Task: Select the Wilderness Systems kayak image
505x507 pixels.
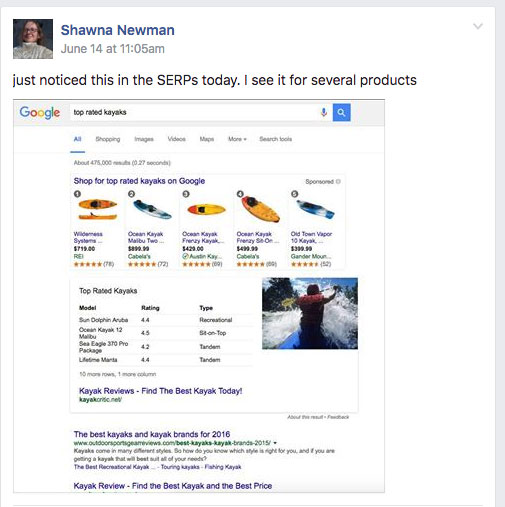Action: (x=97, y=209)
